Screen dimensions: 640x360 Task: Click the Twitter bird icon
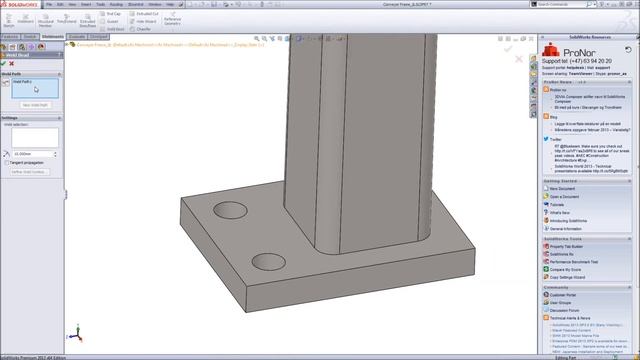pyautogui.click(x=546, y=139)
